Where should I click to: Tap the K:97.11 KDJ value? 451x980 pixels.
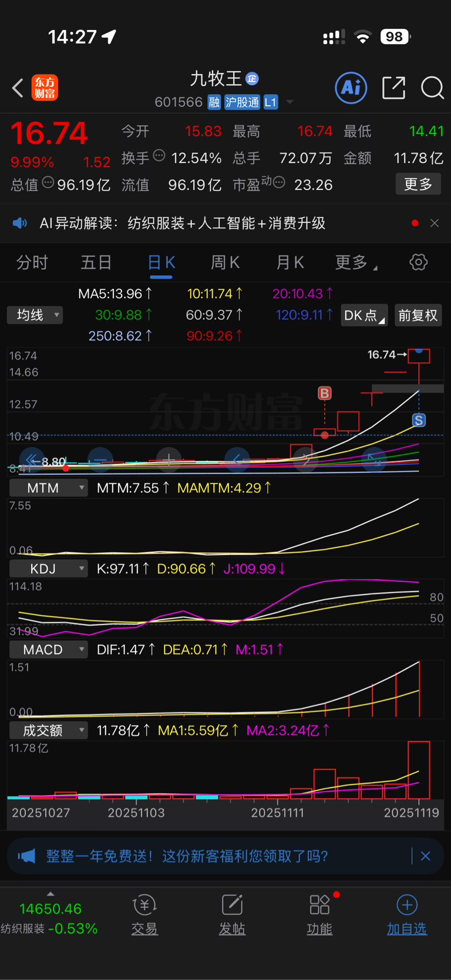coord(123,569)
